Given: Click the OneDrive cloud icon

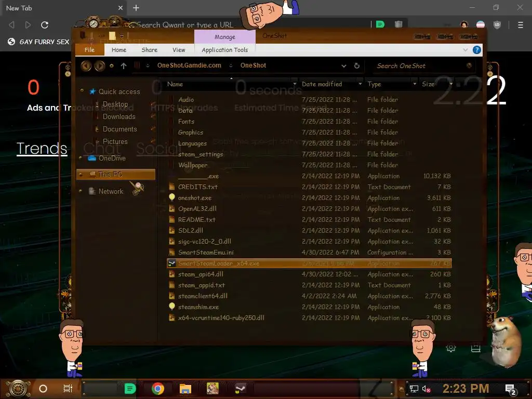Looking at the screenshot, I should point(92,158).
